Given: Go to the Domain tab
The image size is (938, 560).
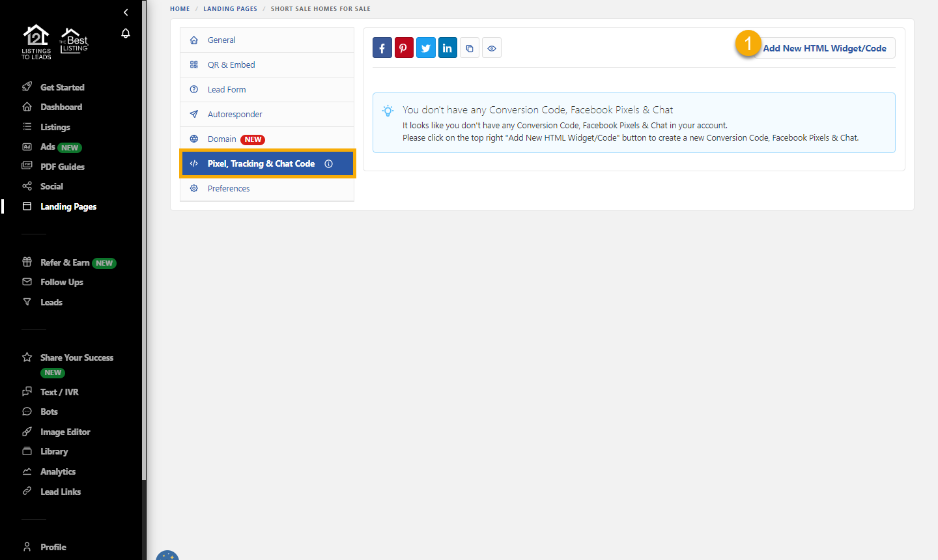Looking at the screenshot, I should [x=222, y=139].
